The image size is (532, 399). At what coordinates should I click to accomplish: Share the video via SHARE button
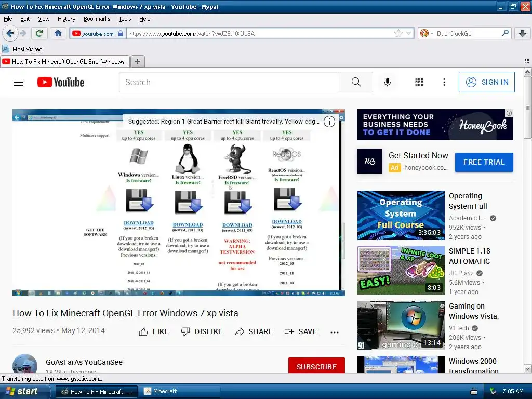click(x=254, y=331)
